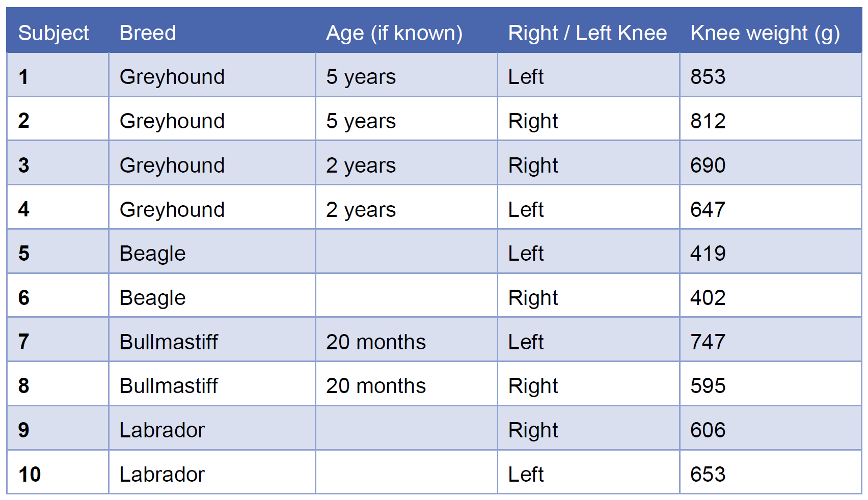Click the knee weight value 419
Viewport: 868px width, 500px height.
[x=708, y=254]
